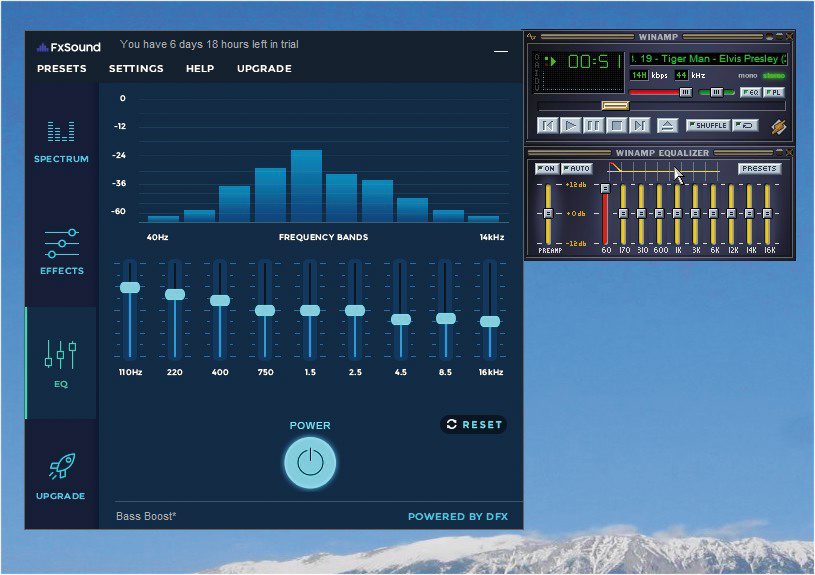Open the Presets menu

61,69
